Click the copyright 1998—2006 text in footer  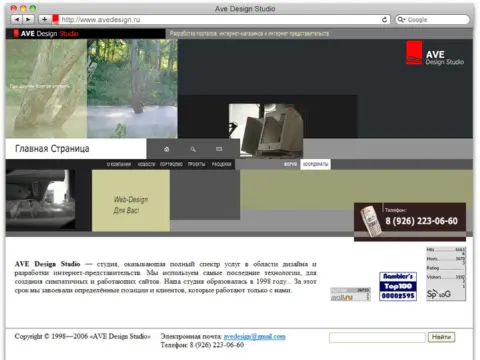click(82, 336)
